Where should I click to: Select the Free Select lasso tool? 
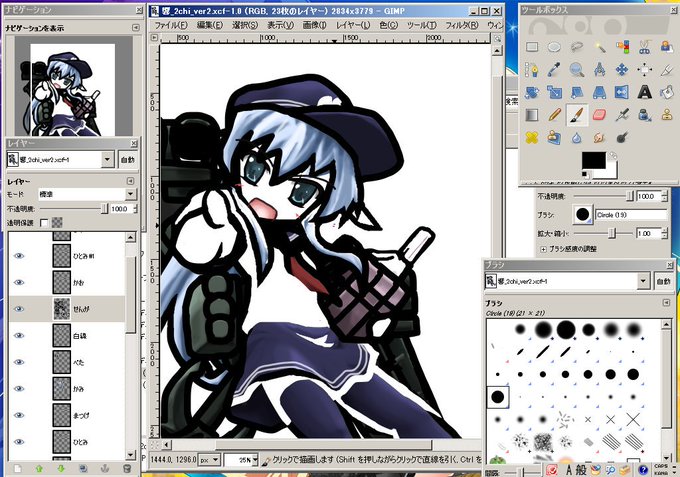(x=577, y=47)
